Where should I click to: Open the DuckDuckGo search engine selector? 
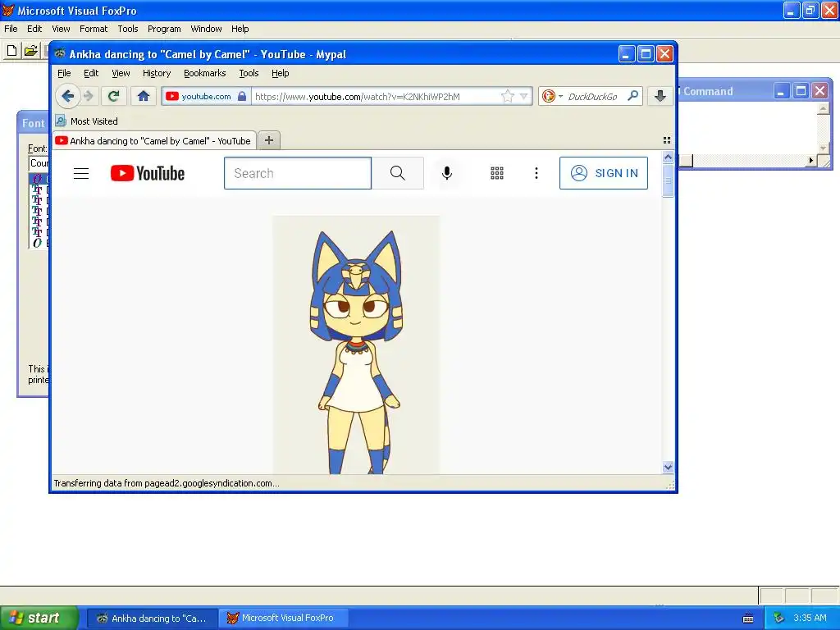(x=552, y=97)
